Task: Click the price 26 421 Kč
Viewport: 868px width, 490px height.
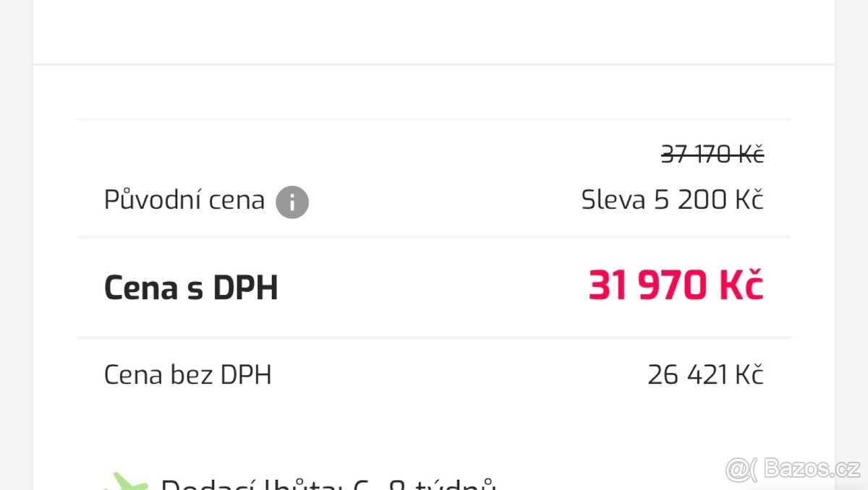Action: (705, 374)
